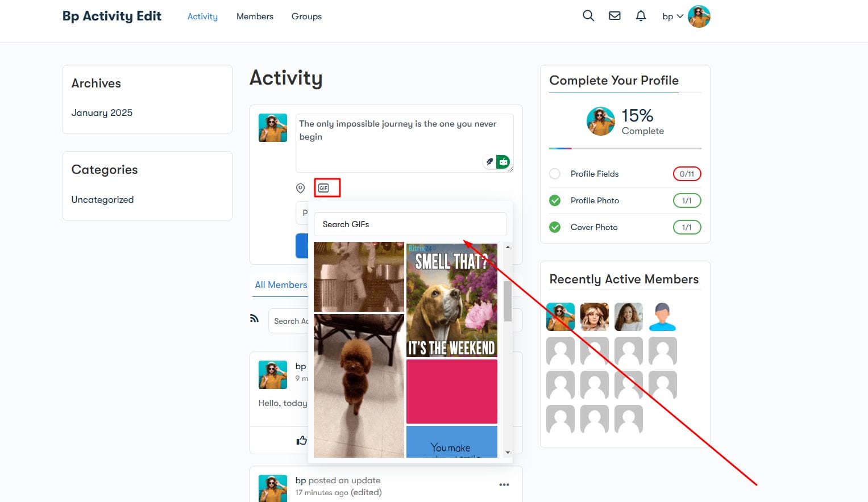Open the January 2025 archive link
Image resolution: width=868 pixels, height=502 pixels.
pyautogui.click(x=102, y=112)
